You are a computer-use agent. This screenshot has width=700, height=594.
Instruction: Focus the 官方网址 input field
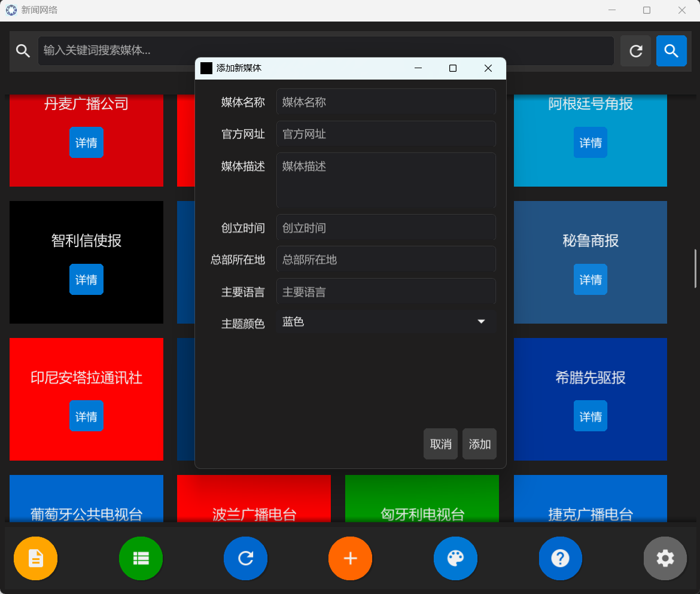(386, 133)
